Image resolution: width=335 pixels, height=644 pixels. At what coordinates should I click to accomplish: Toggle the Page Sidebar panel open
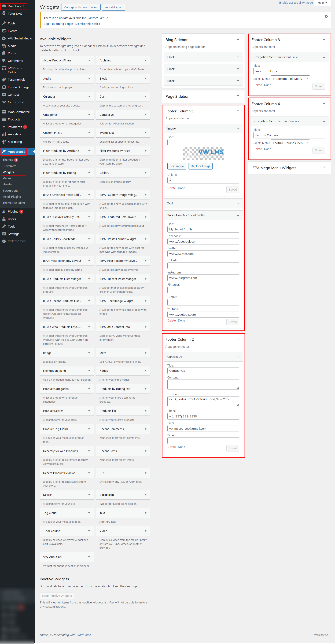tap(238, 96)
